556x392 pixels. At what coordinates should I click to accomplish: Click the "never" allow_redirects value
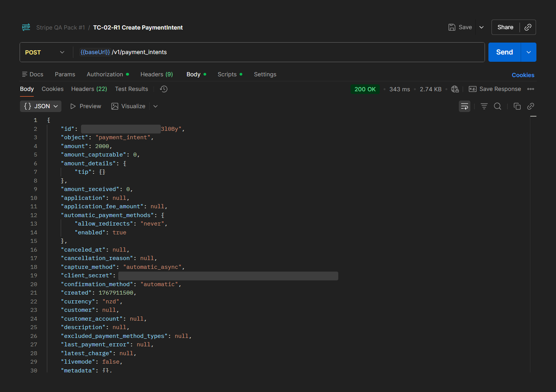(x=152, y=224)
